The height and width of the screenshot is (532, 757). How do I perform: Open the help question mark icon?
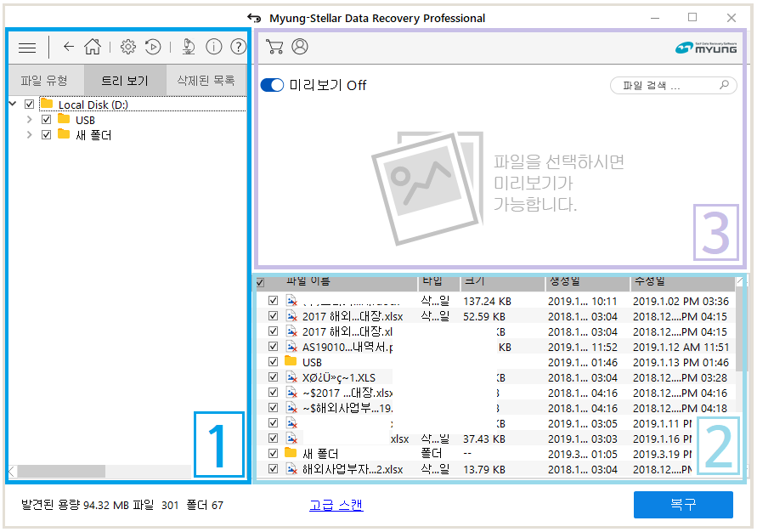coord(238,47)
